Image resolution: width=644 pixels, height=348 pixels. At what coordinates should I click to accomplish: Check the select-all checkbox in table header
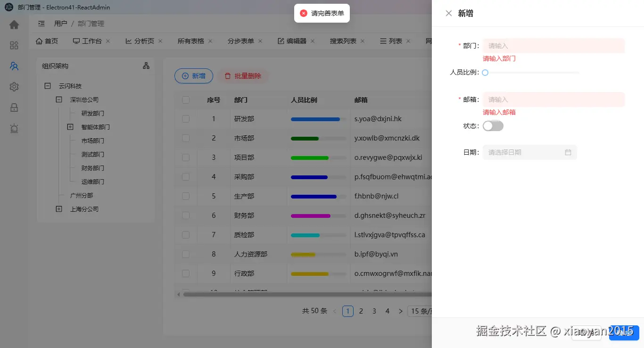[x=186, y=100]
